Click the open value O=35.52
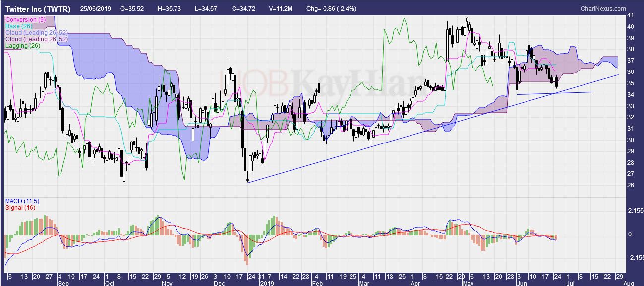644x286 pixels. coord(132,9)
